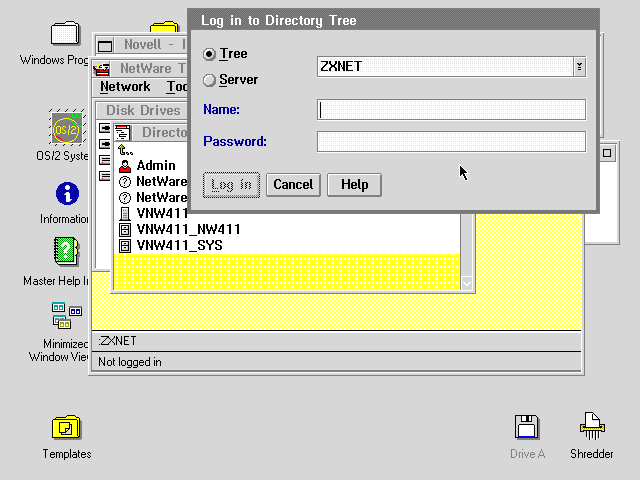
Task: Select the VNW411_SYS entry text
Action: pyautogui.click(x=180, y=245)
